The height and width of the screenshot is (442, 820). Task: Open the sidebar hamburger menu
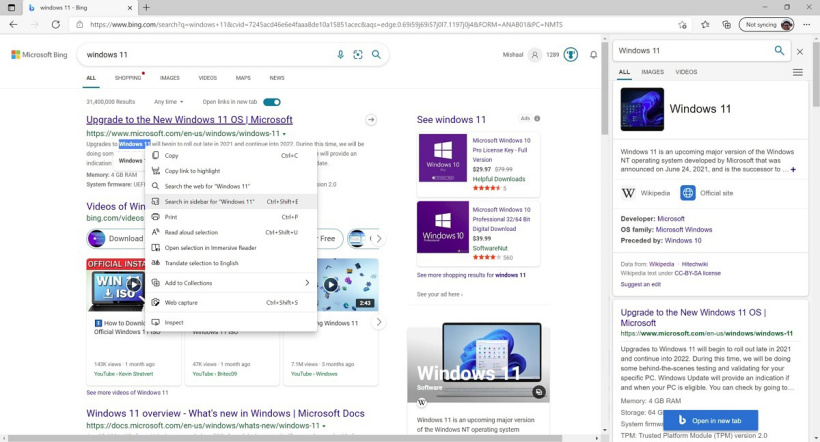click(797, 72)
